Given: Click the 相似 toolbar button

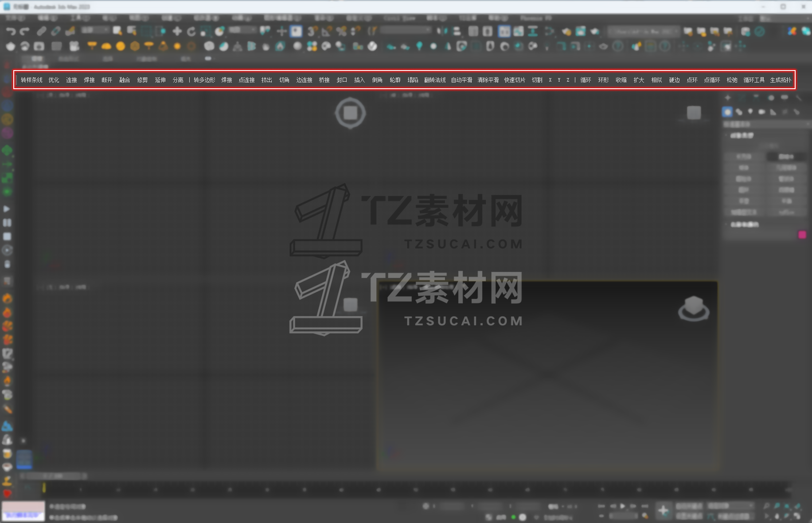Looking at the screenshot, I should 657,80.
